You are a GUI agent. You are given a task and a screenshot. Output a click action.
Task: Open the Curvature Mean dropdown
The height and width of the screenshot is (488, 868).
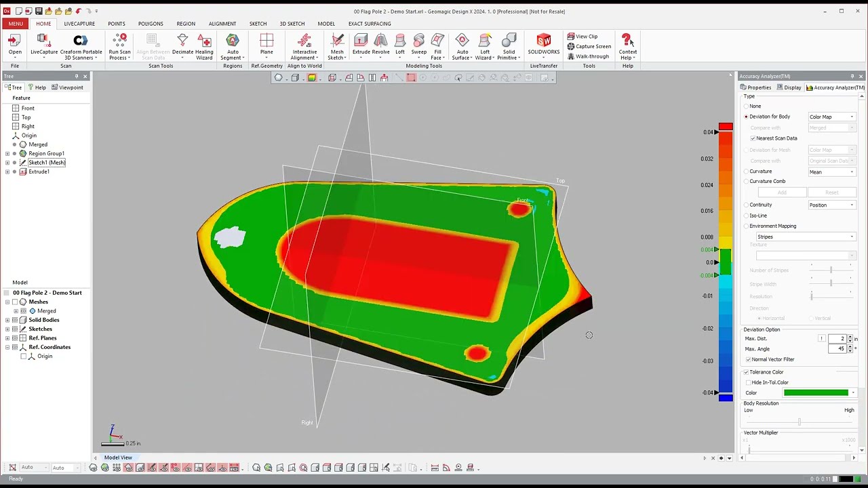tap(831, 171)
